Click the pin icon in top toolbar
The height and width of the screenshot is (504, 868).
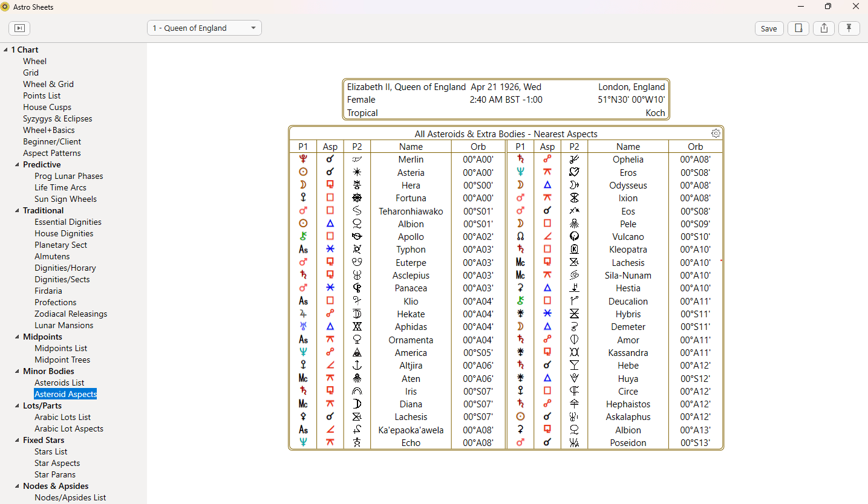849,28
